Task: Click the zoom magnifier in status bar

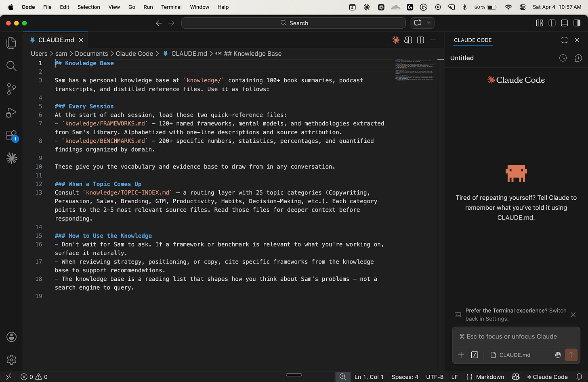Action: point(342,377)
